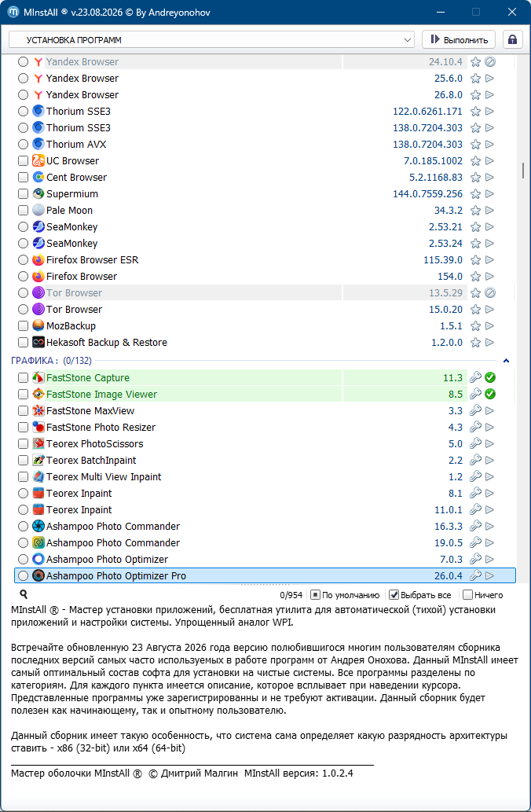Click play arrow for Firefox Browser ESR
The image size is (531, 812).
click(x=489, y=260)
